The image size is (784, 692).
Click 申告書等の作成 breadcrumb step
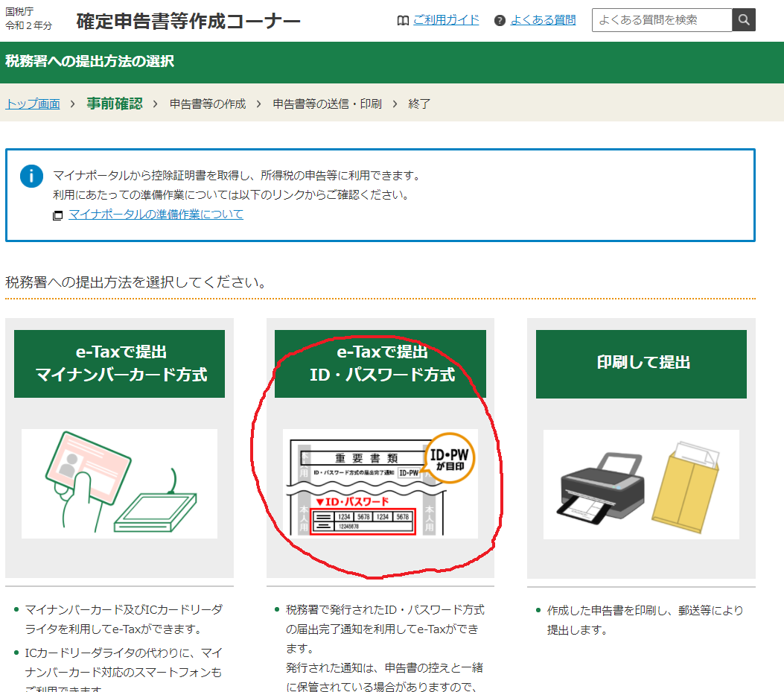tap(208, 104)
